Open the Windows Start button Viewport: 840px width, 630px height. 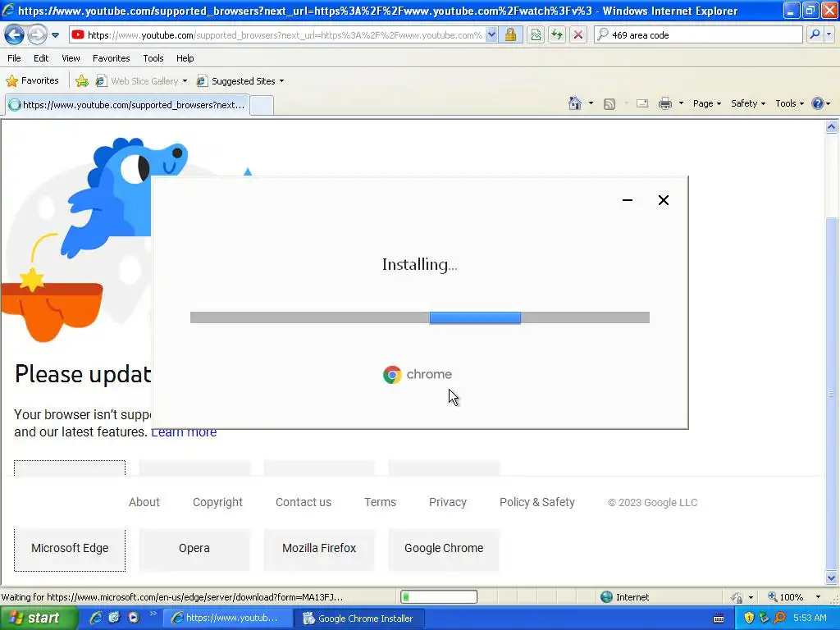click(38, 619)
